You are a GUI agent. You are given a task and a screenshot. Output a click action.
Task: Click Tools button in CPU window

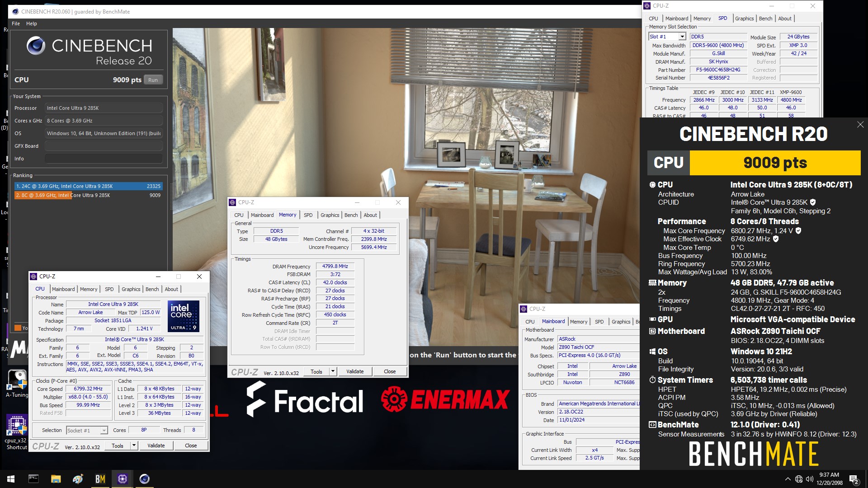click(x=118, y=446)
